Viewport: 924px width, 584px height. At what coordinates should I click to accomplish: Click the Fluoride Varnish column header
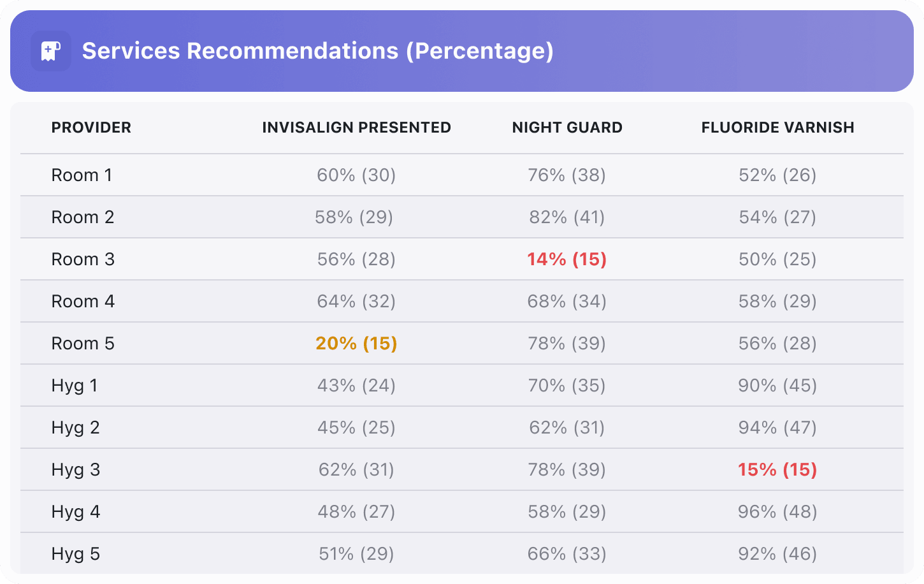[x=777, y=128]
